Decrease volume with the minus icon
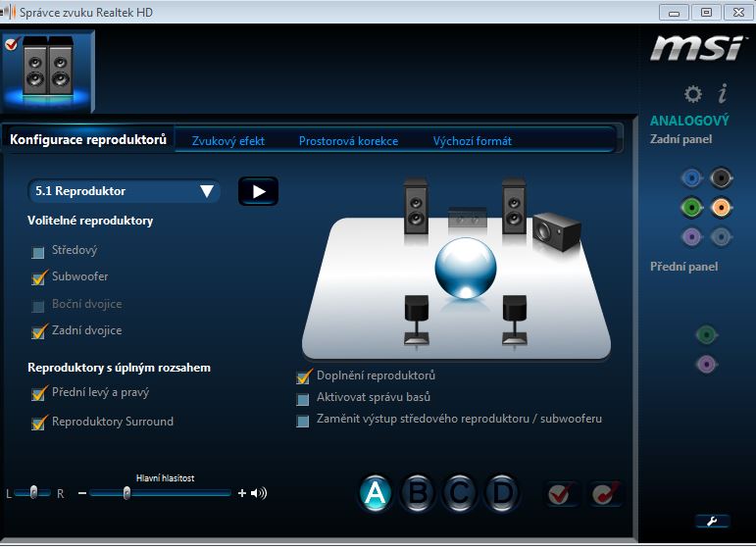The image size is (756, 549). click(x=82, y=493)
